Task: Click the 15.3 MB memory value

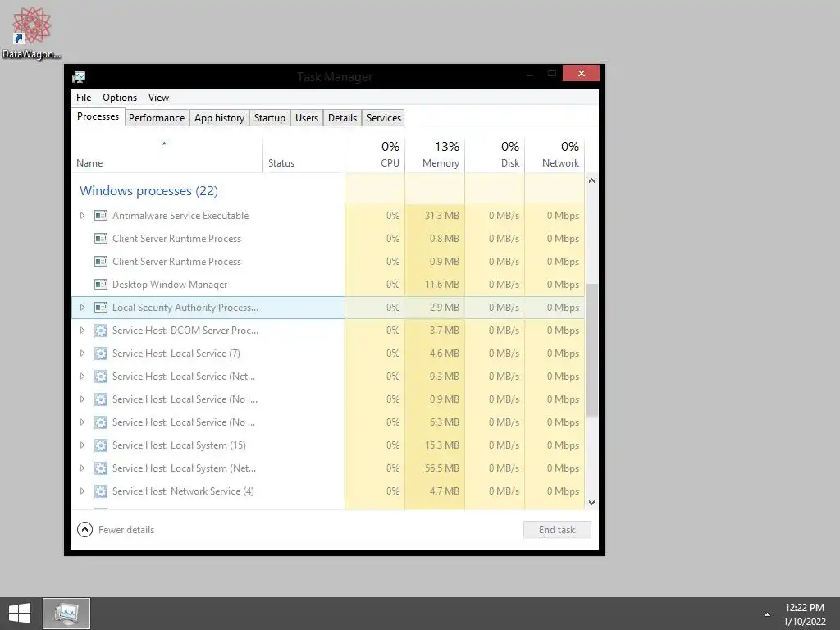Action: point(442,445)
